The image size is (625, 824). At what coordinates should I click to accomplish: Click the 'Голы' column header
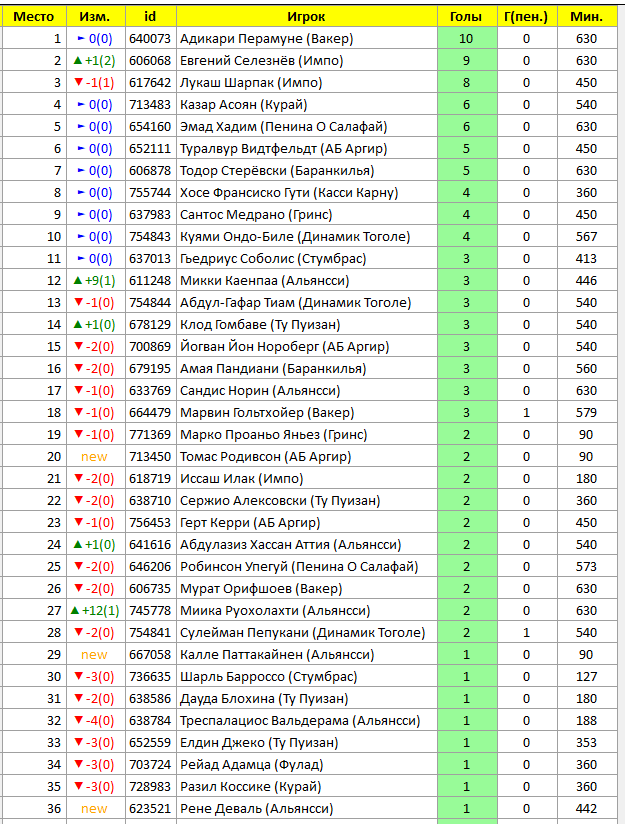pos(466,17)
